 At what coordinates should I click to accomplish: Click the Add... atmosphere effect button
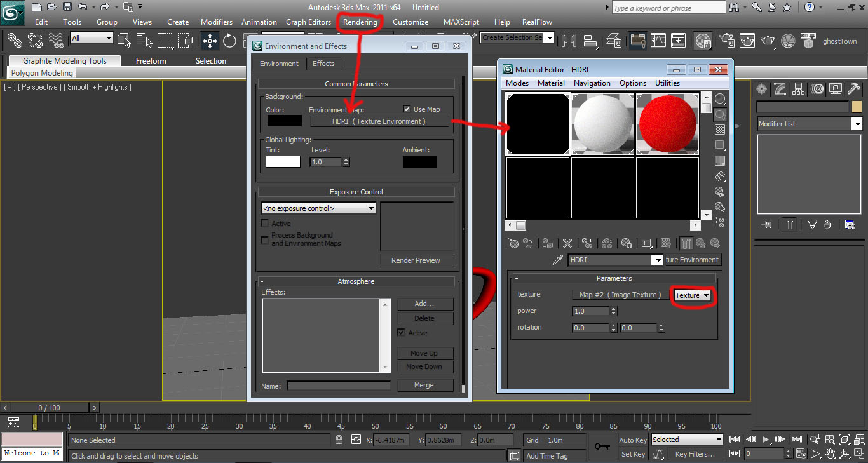click(x=424, y=304)
